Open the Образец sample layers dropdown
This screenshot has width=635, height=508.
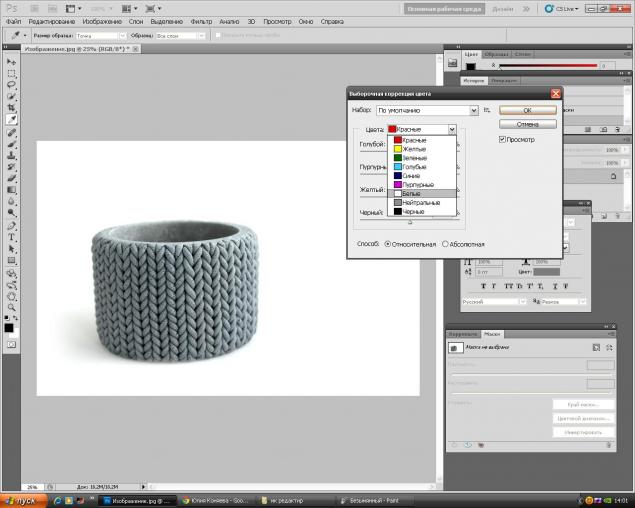tap(201, 36)
